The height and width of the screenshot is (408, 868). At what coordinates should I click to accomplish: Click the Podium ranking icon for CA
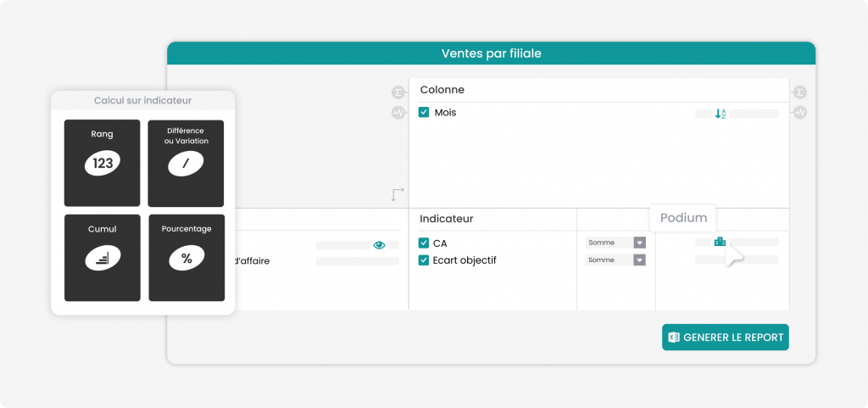coord(720,242)
